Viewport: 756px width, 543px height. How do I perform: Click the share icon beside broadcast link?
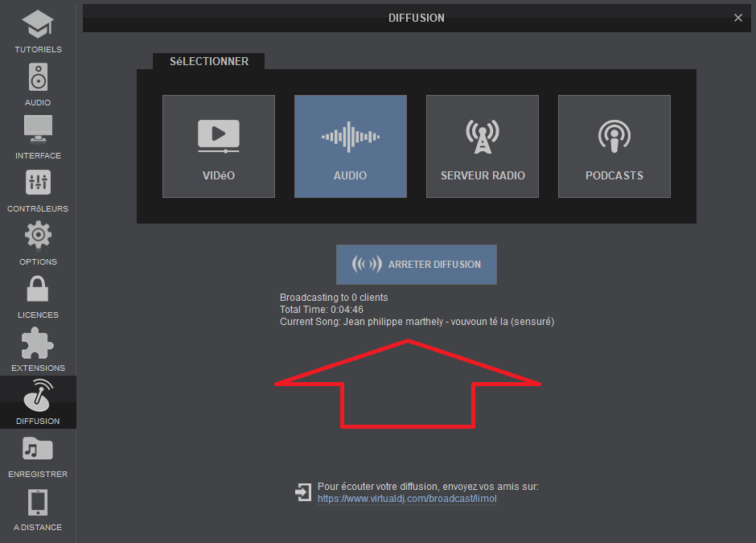tap(303, 492)
